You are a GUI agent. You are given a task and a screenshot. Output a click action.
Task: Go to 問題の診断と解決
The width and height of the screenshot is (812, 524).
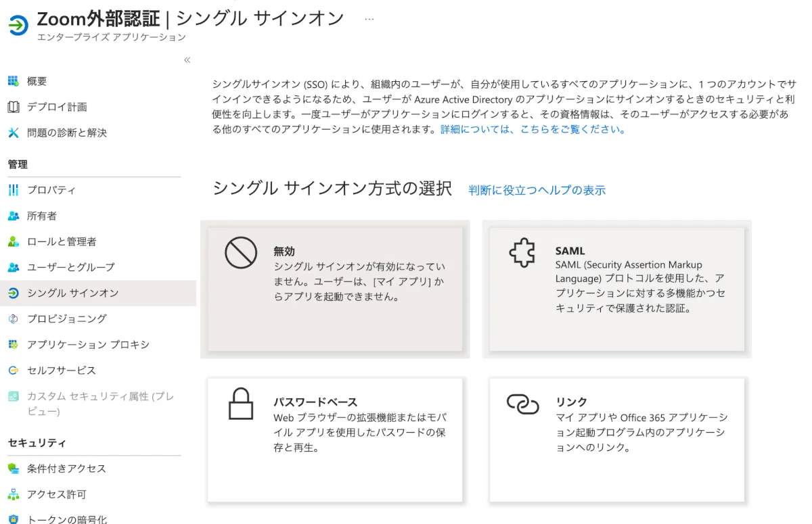67,133
